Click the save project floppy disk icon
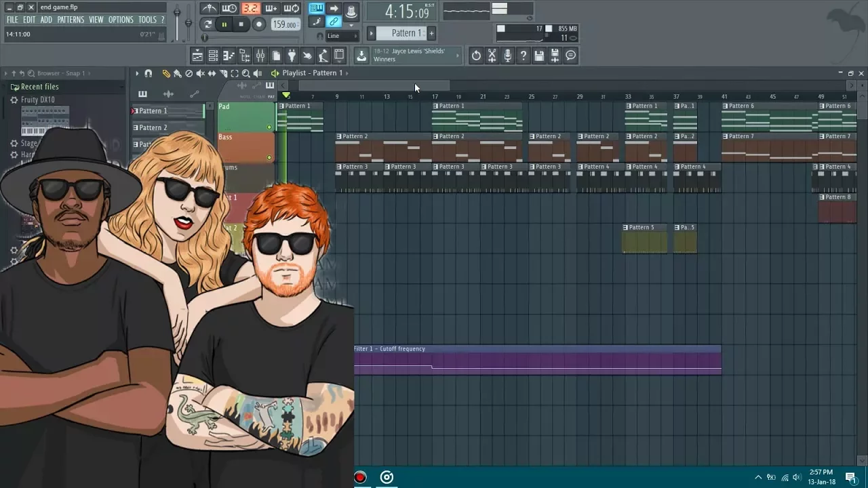 click(x=539, y=56)
